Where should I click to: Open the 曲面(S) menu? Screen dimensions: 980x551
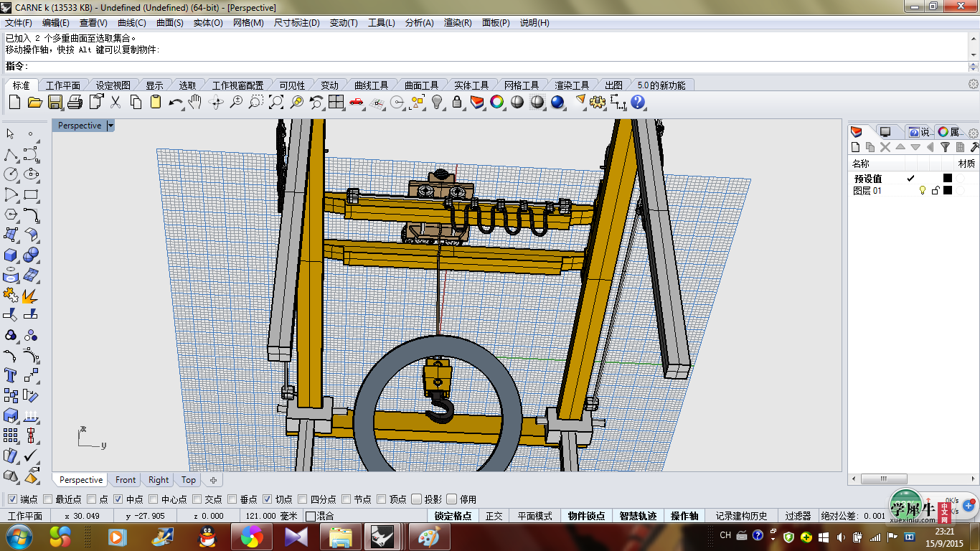point(170,23)
